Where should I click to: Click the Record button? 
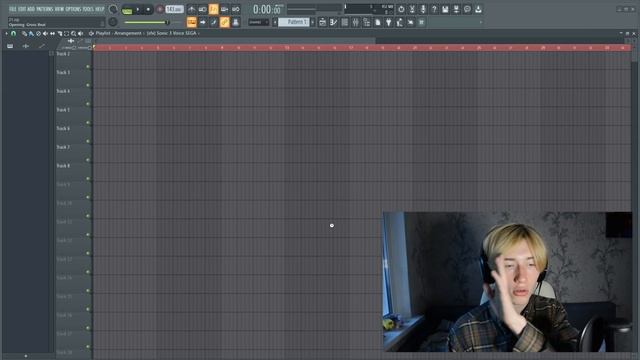tap(160, 9)
